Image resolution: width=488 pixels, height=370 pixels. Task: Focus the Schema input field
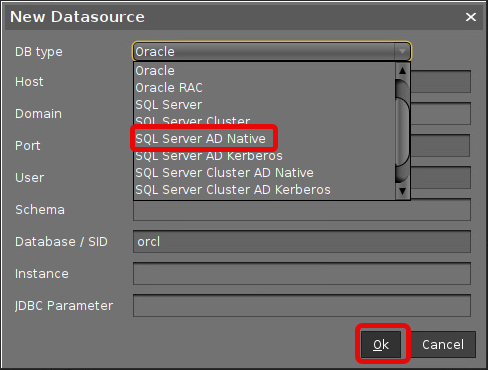tap(302, 210)
